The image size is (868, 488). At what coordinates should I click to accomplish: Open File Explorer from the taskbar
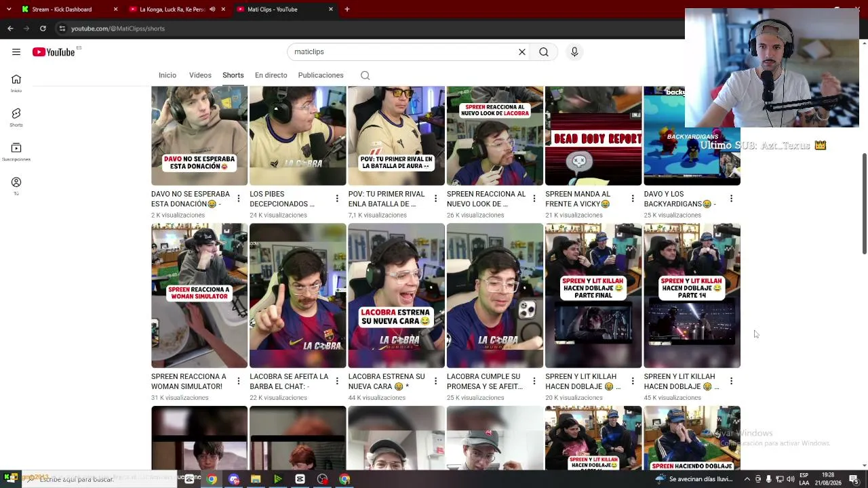(x=256, y=479)
